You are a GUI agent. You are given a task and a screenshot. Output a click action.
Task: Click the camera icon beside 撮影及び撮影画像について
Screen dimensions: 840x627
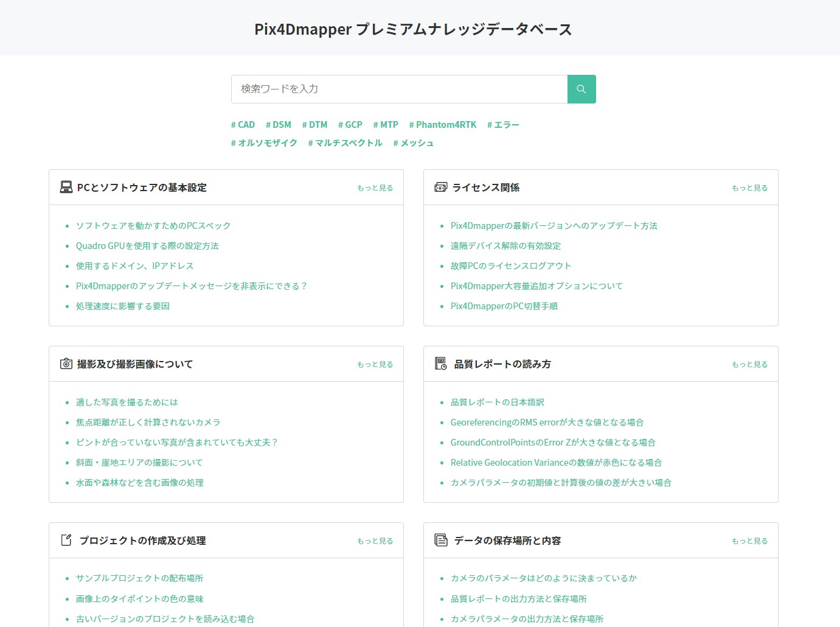coord(66,364)
